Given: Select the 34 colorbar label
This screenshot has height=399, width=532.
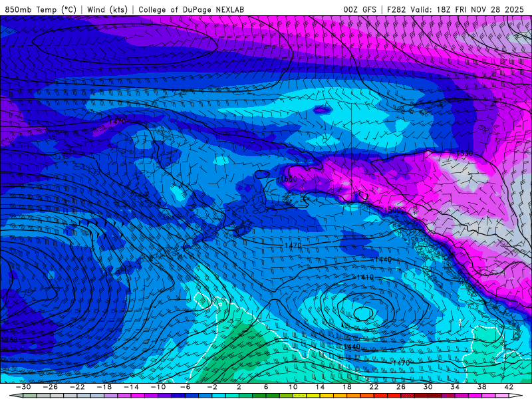Looking at the screenshot, I should 455,387.
